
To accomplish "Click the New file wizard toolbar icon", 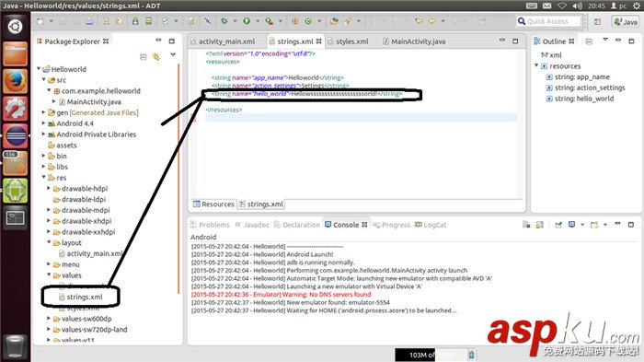I will coord(40,21).
